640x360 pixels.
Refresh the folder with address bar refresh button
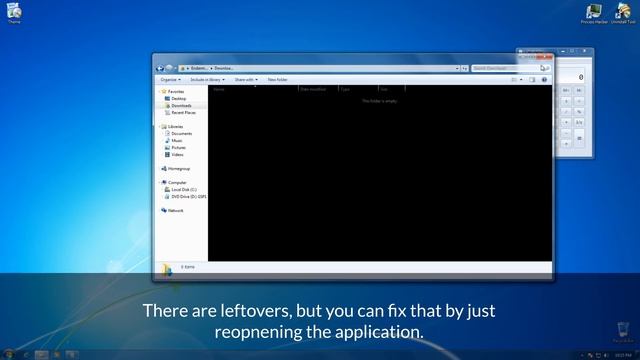pyautogui.click(x=464, y=68)
